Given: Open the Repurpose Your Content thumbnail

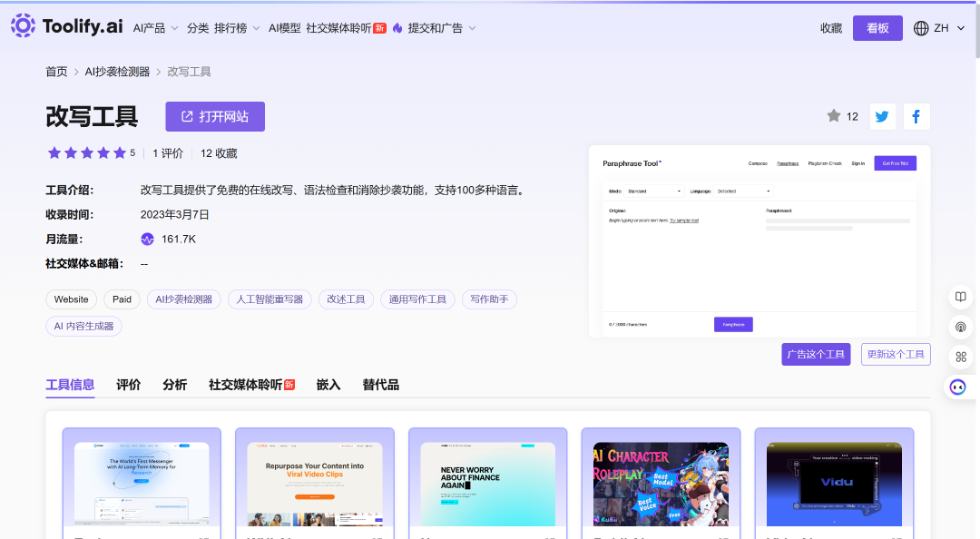Looking at the screenshot, I should 314,484.
